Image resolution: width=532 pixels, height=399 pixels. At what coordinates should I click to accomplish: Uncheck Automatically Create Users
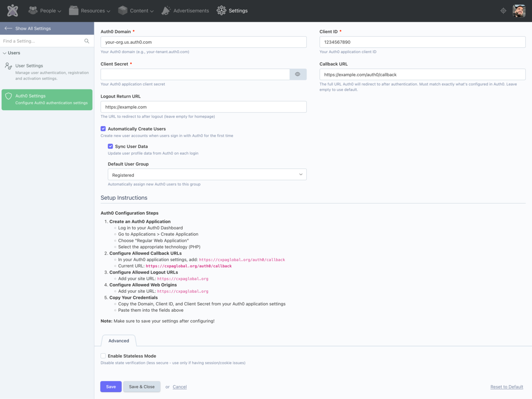[103, 129]
